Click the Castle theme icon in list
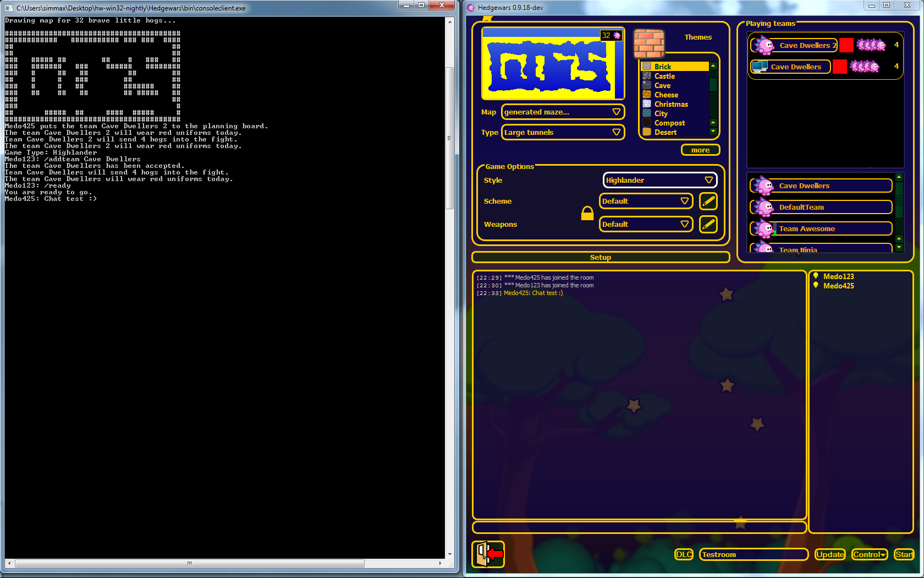Image resolution: width=924 pixels, height=578 pixels. pyautogui.click(x=647, y=76)
